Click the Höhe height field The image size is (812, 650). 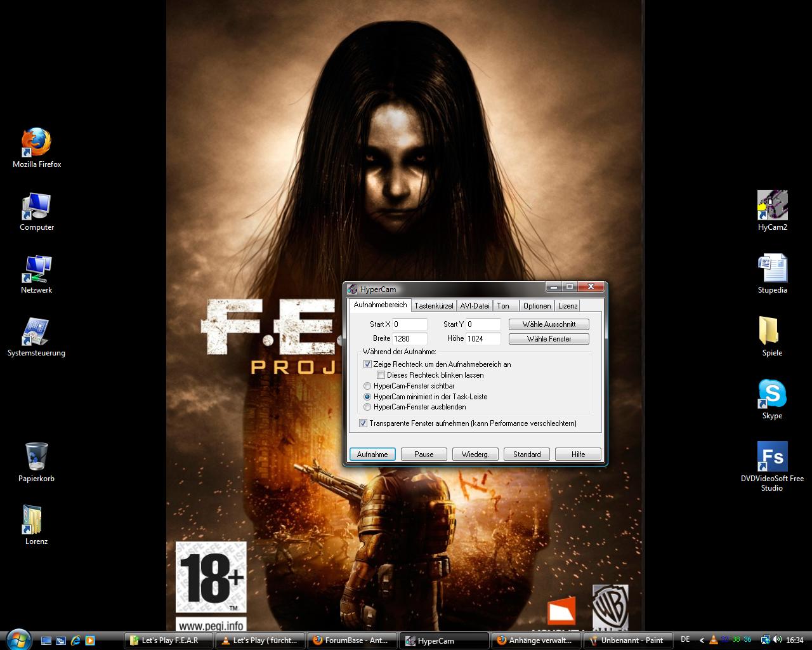click(x=483, y=339)
